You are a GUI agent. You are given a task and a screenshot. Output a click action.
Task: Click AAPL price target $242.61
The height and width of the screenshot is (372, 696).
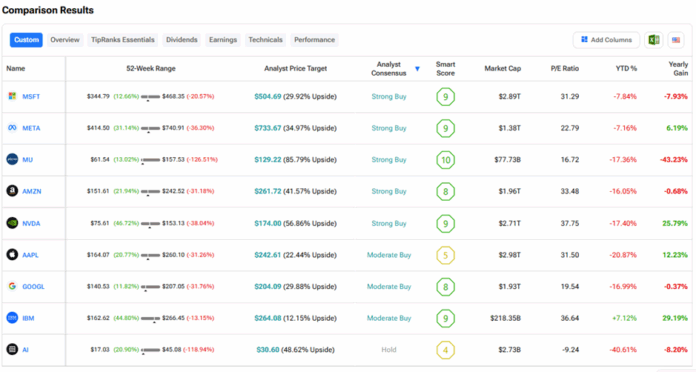tap(268, 255)
